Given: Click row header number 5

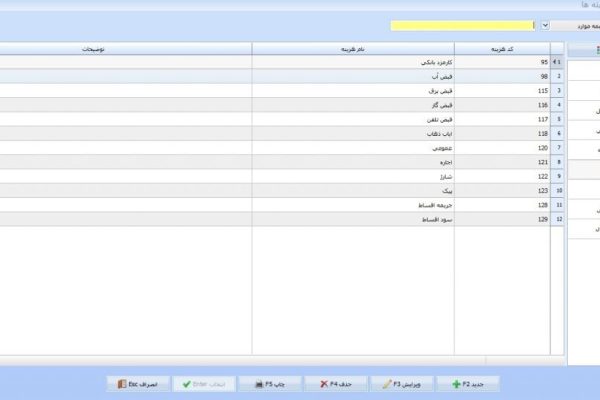Looking at the screenshot, I should 557,119.
